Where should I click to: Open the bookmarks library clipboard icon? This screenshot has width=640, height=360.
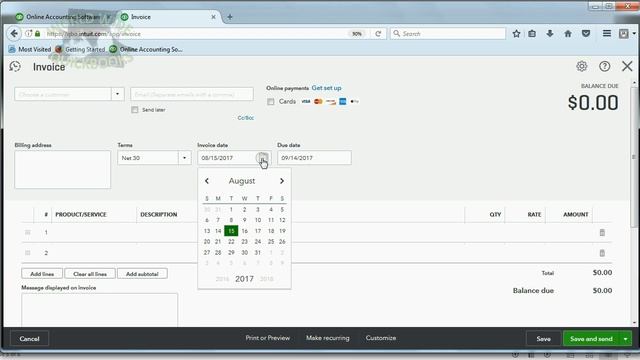(x=532, y=33)
